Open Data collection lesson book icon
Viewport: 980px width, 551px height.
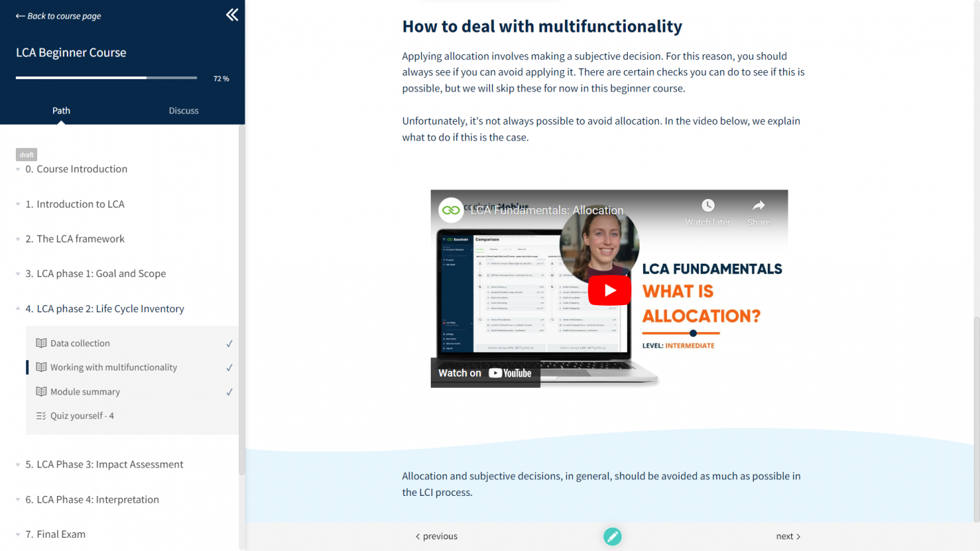point(41,343)
